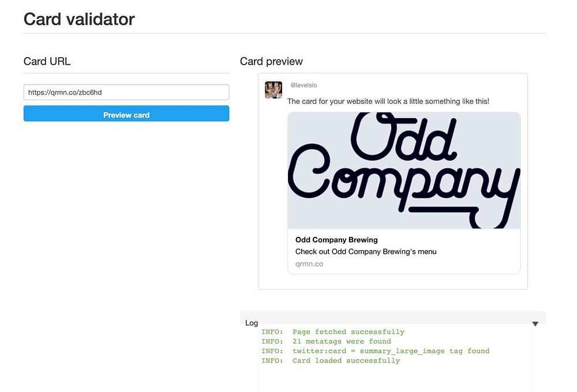577x392 pixels.
Task: Select the Card loaded successfully log line
Action: pyautogui.click(x=331, y=360)
